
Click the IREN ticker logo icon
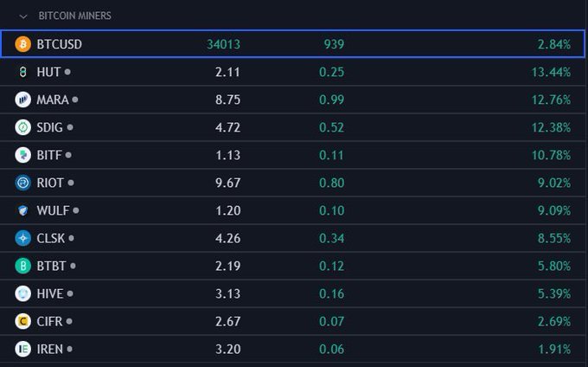tap(23, 349)
